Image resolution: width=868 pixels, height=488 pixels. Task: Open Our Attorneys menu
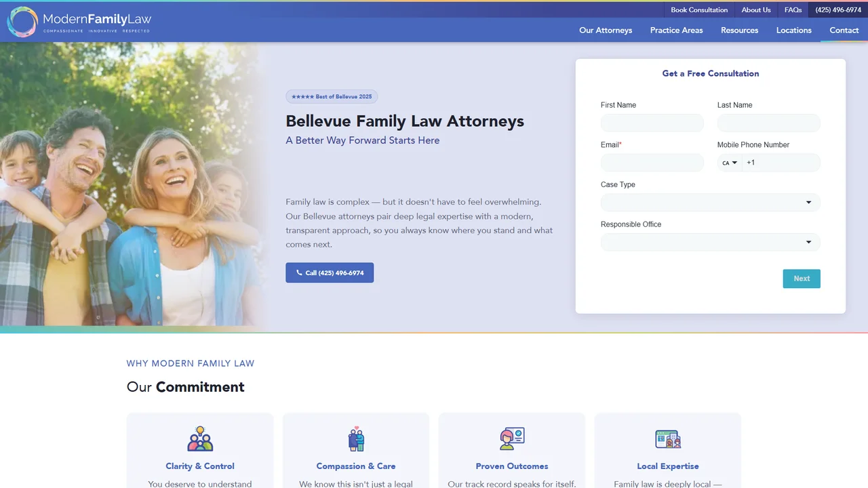(606, 30)
